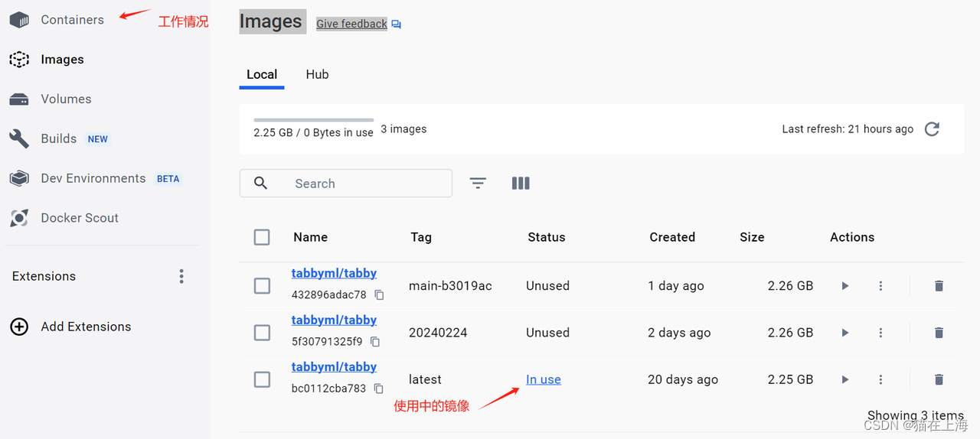Viewport: 980px width, 439px height.
Task: Click the Give feedback chat icon
Action: [x=396, y=24]
